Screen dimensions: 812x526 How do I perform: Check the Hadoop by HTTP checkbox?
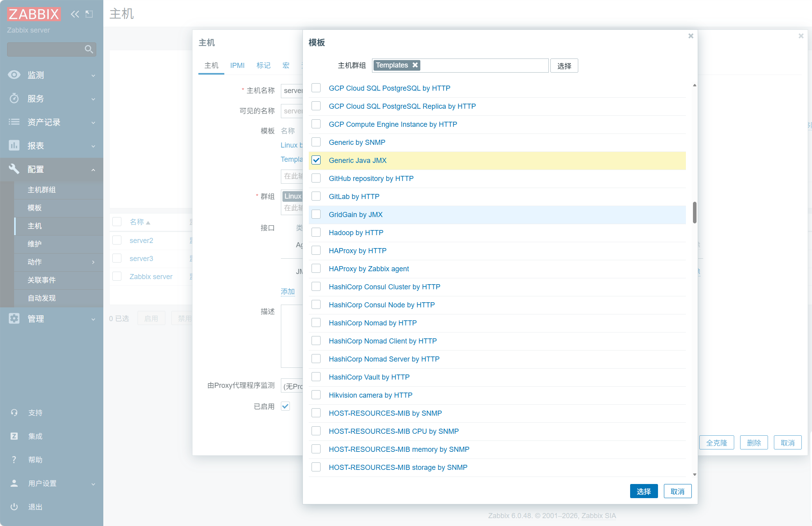click(x=316, y=232)
